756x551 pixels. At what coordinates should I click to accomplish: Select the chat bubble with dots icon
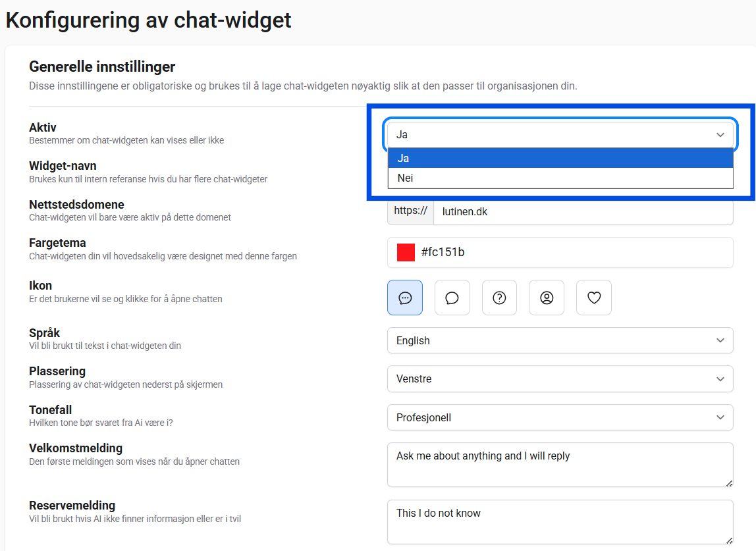coord(405,298)
